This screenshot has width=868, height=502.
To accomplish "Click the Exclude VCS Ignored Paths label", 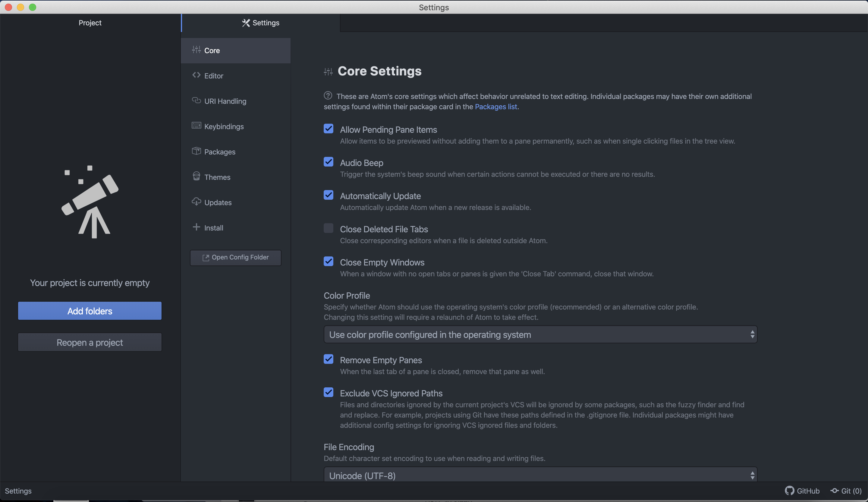I will click(x=391, y=393).
